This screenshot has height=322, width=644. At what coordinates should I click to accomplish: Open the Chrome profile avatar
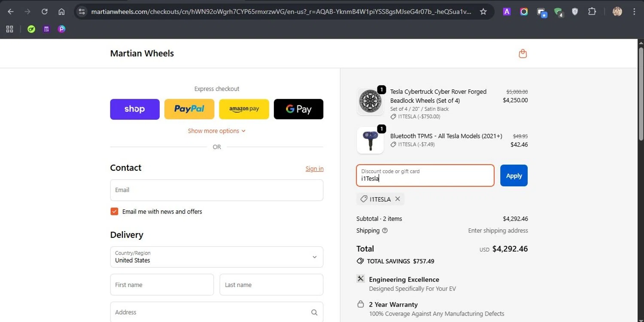[x=617, y=12]
